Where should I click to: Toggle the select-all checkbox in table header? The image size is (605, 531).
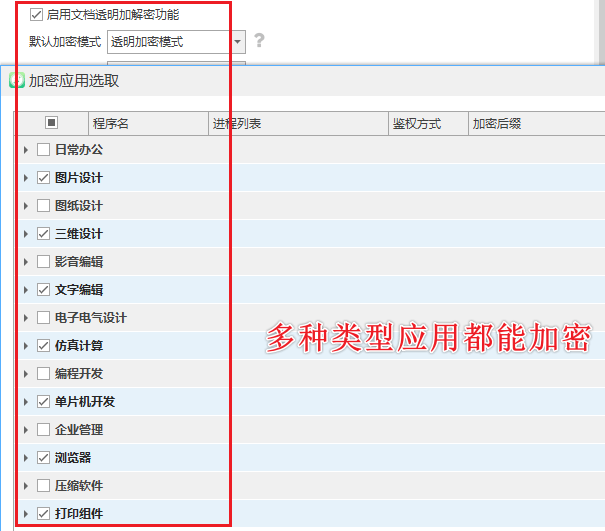pos(52,123)
